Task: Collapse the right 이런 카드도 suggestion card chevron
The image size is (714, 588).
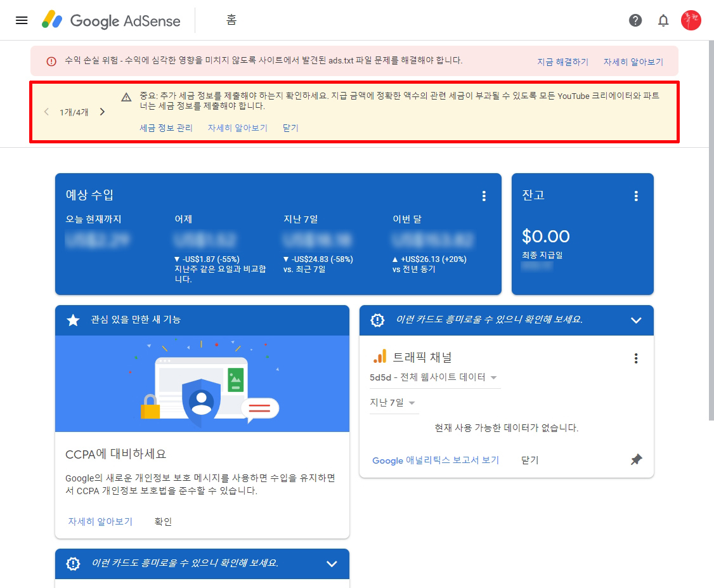Action: 636,320
